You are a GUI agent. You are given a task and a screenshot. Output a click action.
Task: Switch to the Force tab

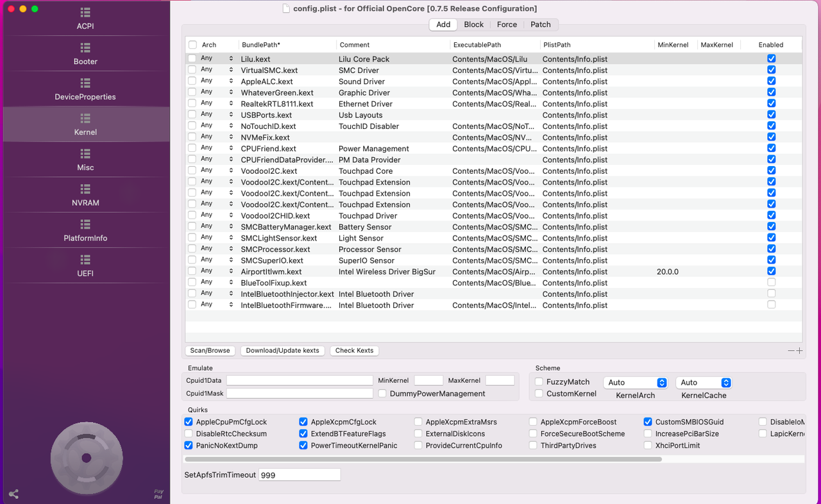pyautogui.click(x=507, y=24)
